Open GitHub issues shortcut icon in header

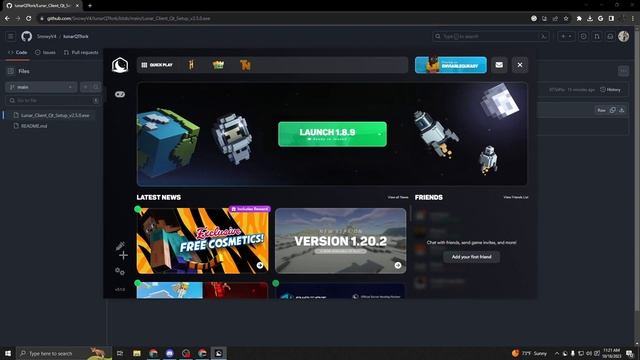click(x=584, y=36)
